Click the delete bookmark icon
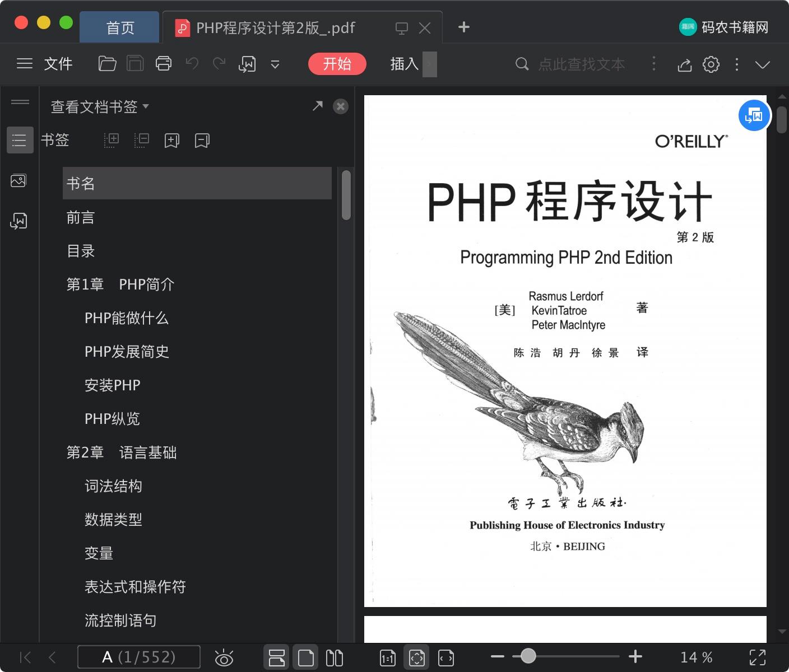The height and width of the screenshot is (672, 789). 202,141
